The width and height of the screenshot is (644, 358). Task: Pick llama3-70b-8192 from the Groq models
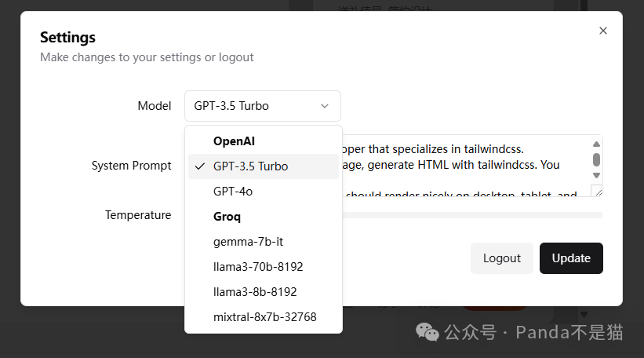(x=258, y=267)
